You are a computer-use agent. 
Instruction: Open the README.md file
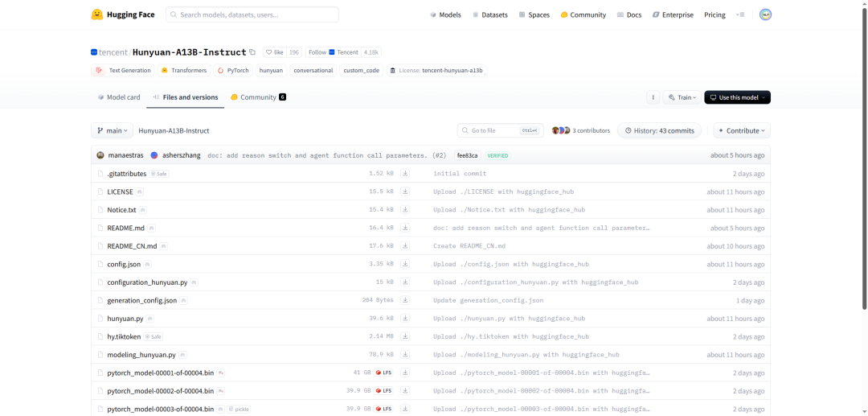pyautogui.click(x=126, y=228)
